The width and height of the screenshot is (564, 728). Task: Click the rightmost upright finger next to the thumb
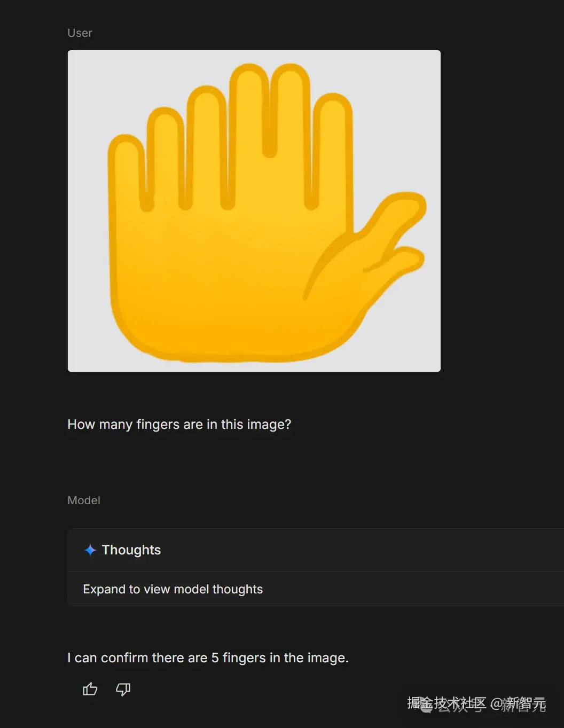click(333, 155)
